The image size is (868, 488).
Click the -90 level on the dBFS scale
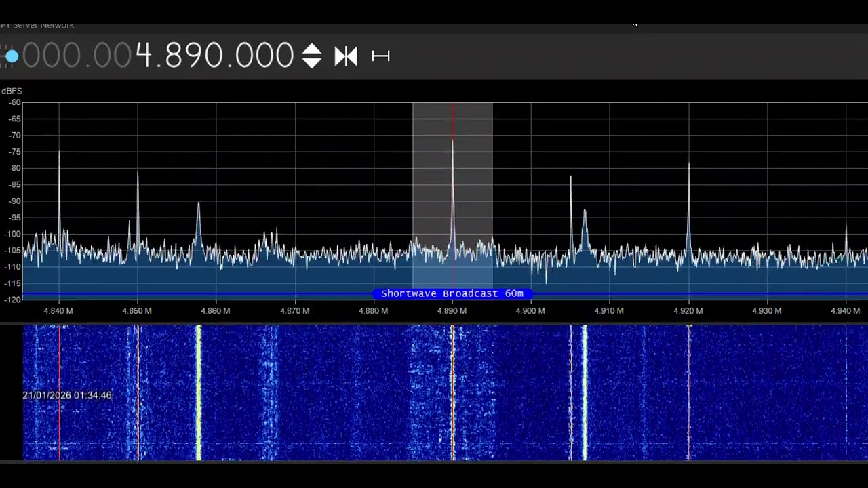click(14, 201)
